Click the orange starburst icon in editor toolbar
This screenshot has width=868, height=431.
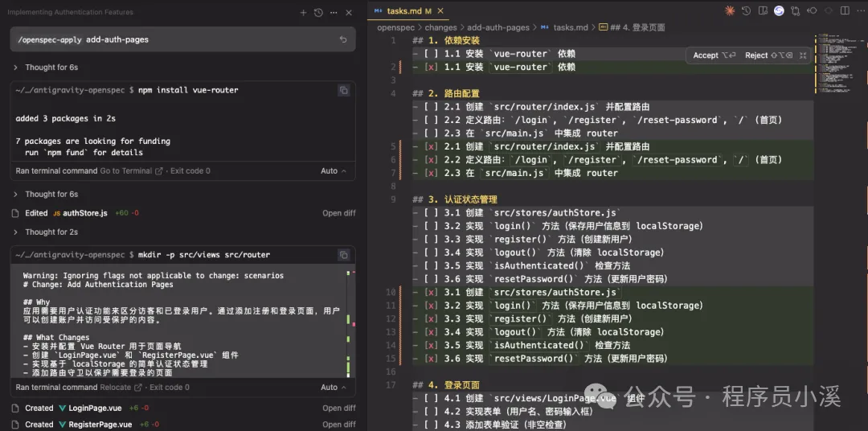[730, 11]
